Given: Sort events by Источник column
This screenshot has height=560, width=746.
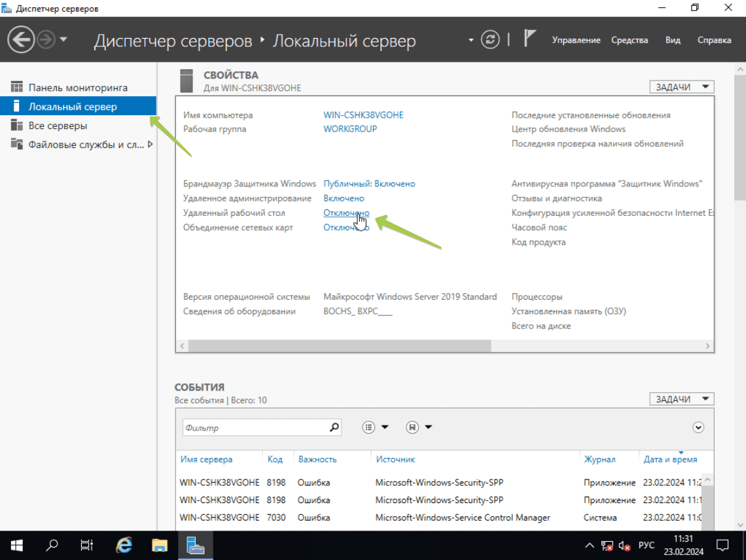Looking at the screenshot, I should click(395, 460).
